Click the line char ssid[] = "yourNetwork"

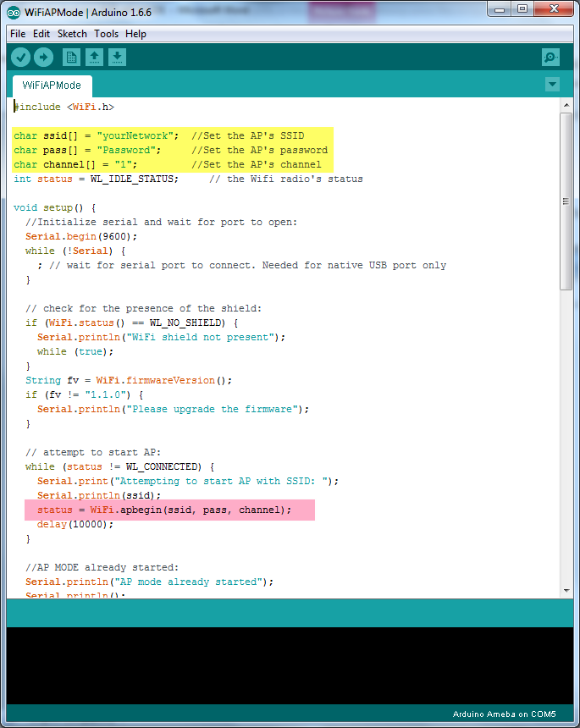(x=97, y=135)
